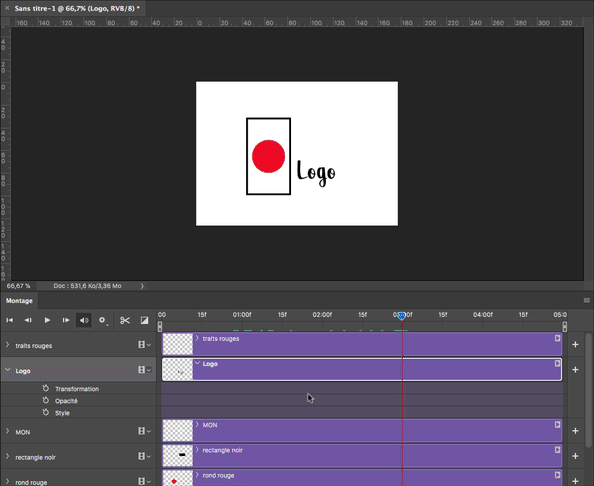Mute audio playback with speaker icon
Viewport: 594px width, 486px height.
[x=84, y=320]
